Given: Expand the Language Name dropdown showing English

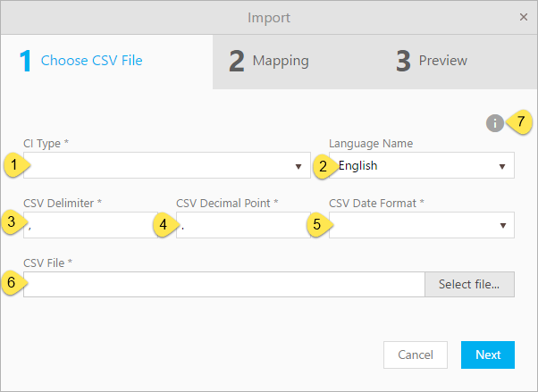Looking at the screenshot, I should click(x=420, y=166).
